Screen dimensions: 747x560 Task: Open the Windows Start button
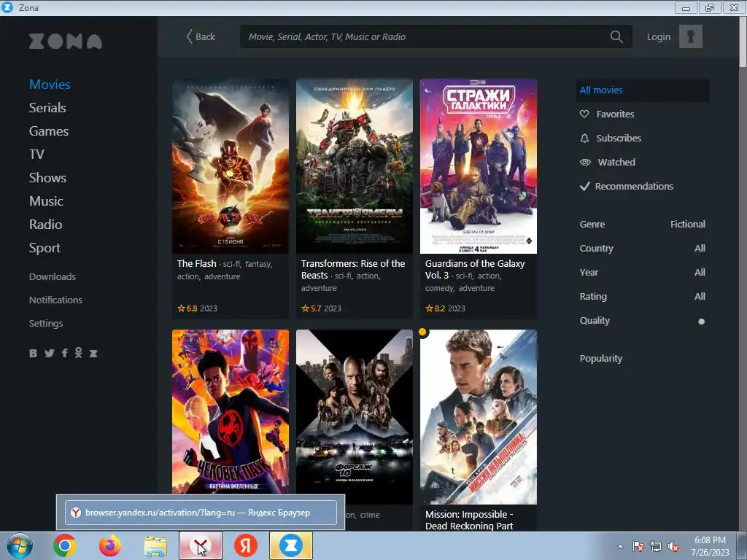pyautogui.click(x=20, y=545)
